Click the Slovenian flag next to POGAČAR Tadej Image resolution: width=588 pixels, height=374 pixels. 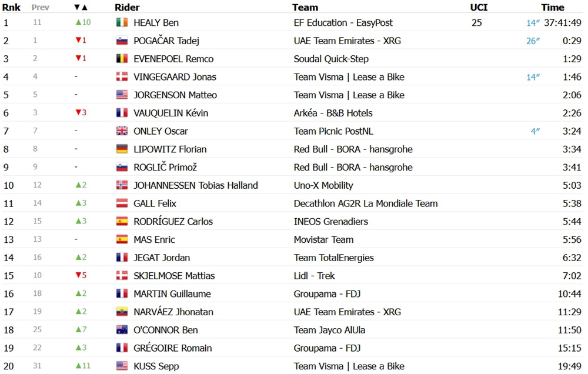click(122, 41)
